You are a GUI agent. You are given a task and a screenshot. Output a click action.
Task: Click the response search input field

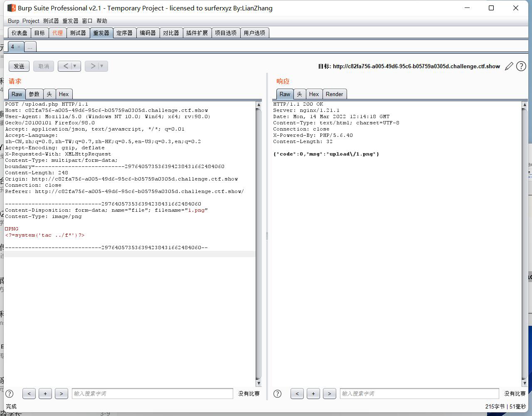tap(419, 394)
